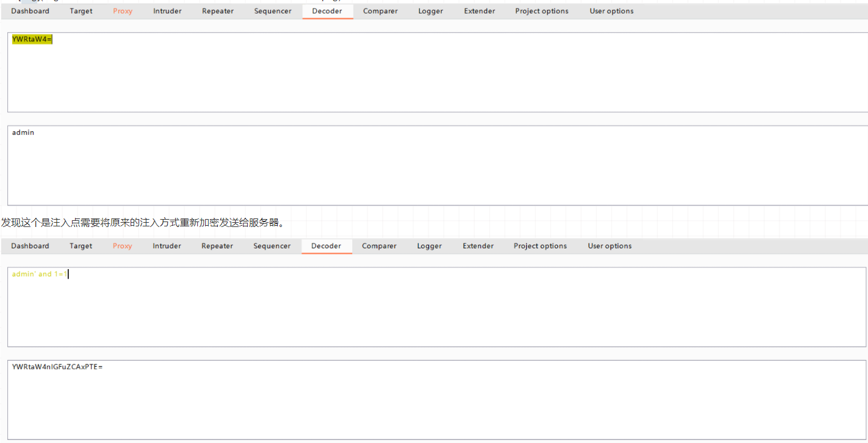Open the Proxy tab in the top tab bar

click(123, 11)
